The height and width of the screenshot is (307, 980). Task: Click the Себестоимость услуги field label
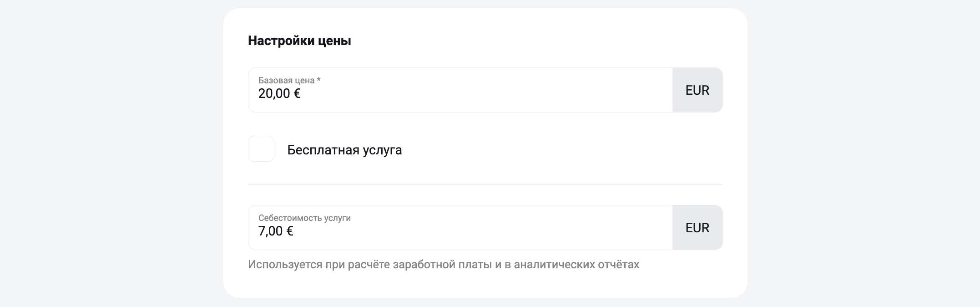pos(304,218)
